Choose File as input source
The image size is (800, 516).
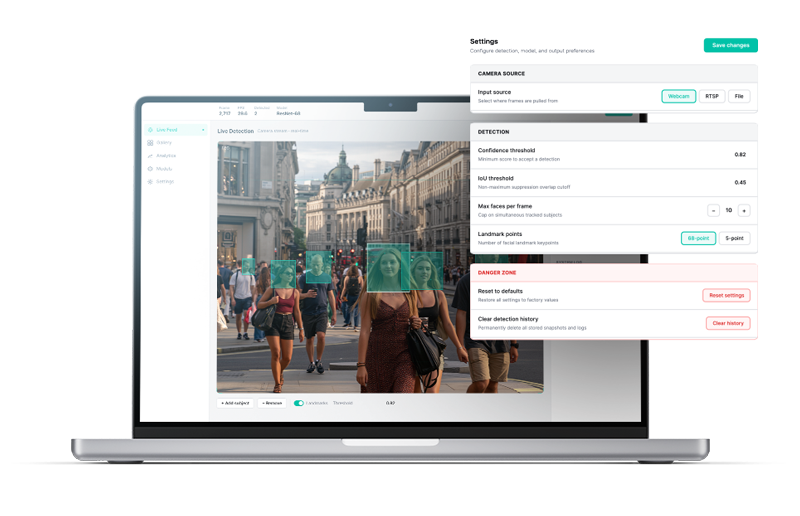tap(739, 96)
